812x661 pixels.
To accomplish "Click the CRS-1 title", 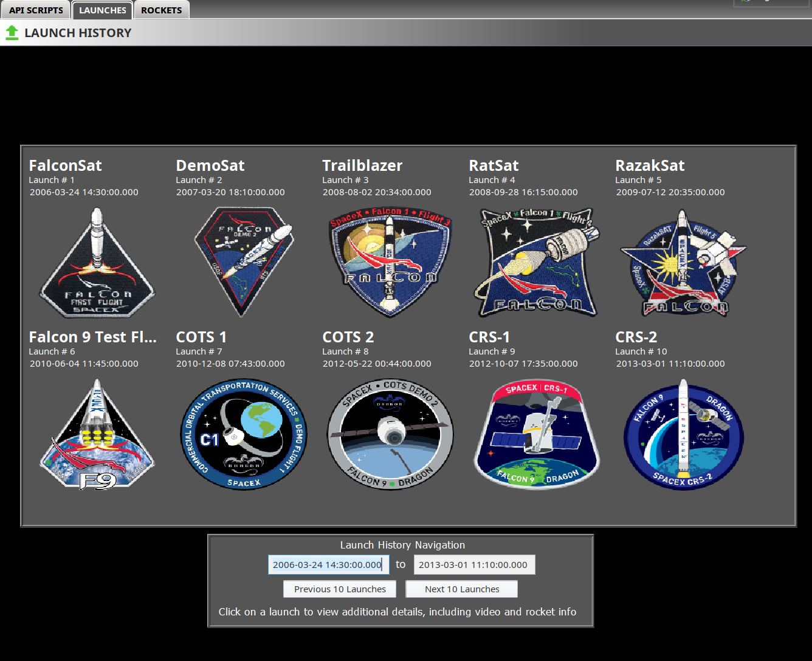I will click(x=489, y=337).
